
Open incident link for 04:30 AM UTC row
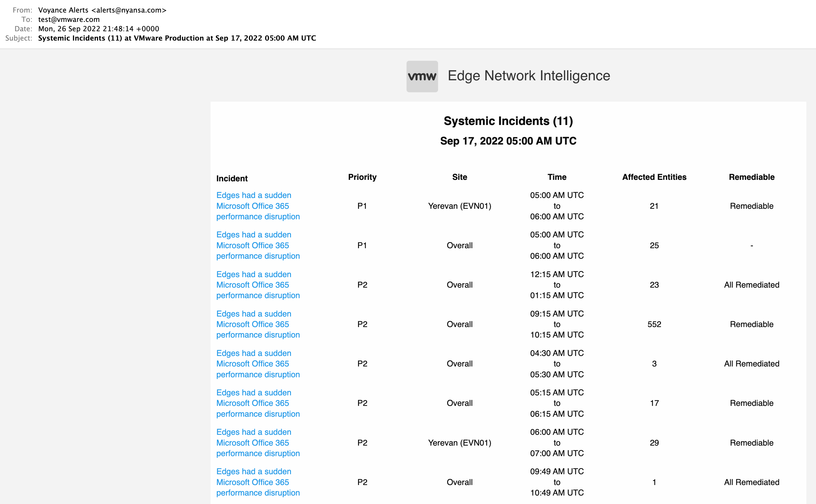click(x=258, y=364)
